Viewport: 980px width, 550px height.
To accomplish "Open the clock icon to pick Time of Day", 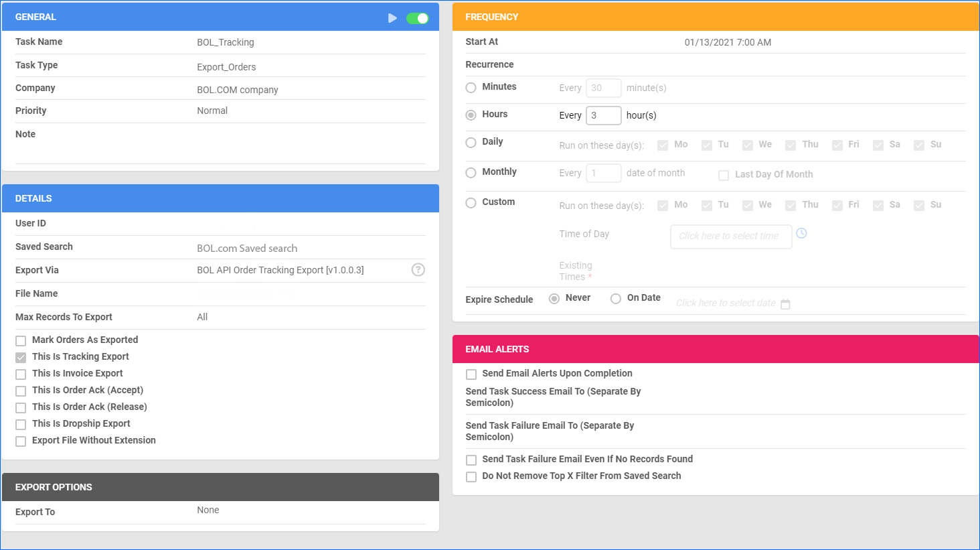I will [801, 233].
